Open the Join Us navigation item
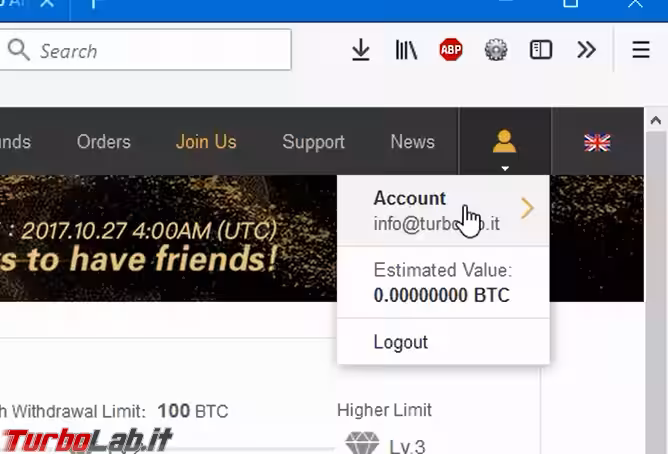668x454 pixels. pyautogui.click(x=206, y=142)
